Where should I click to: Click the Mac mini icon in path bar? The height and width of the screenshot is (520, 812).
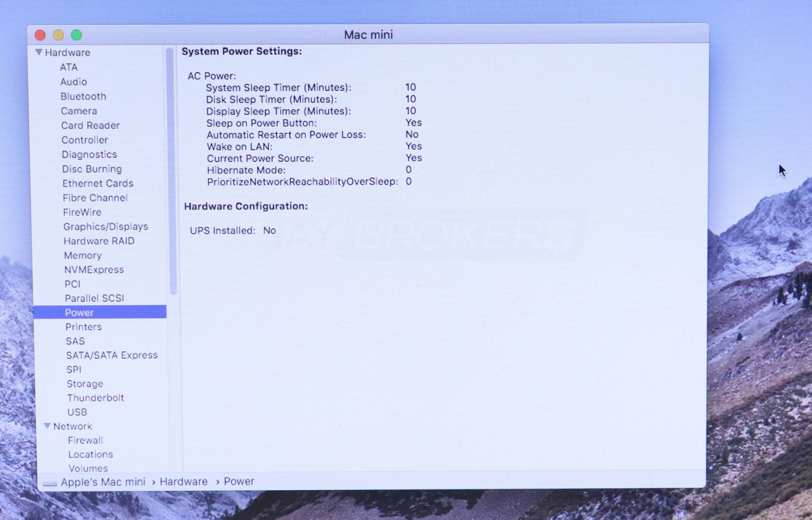[x=50, y=483]
